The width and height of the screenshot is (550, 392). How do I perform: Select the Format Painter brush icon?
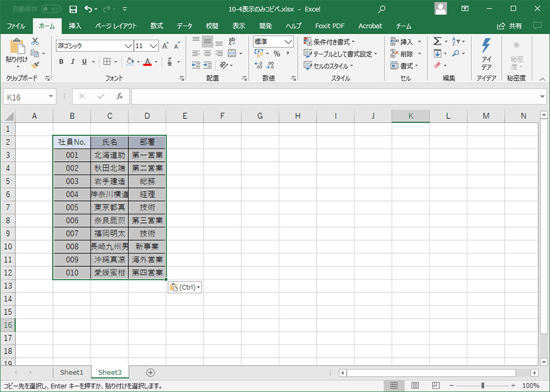coord(35,65)
